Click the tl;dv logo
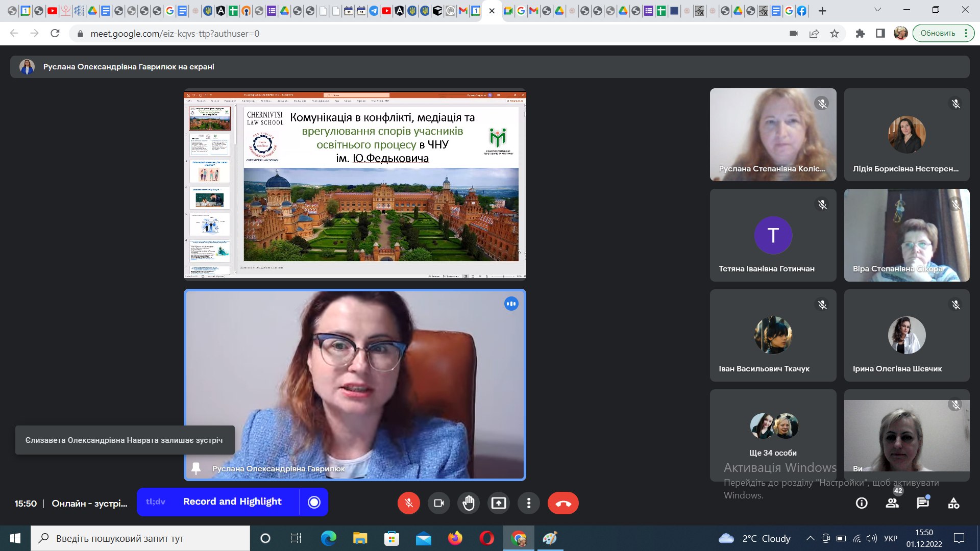Viewport: 980px width, 551px height. (x=156, y=502)
